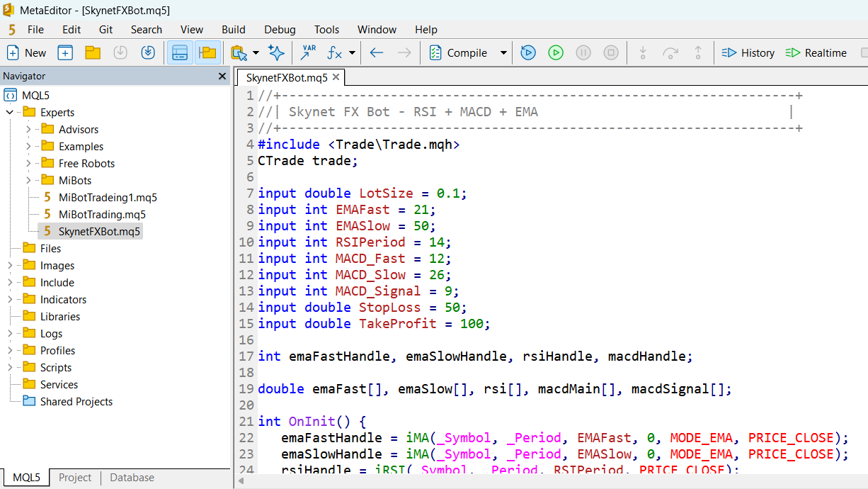The image size is (868, 489).
Task: Expand the MiBots folder
Action: point(28,180)
